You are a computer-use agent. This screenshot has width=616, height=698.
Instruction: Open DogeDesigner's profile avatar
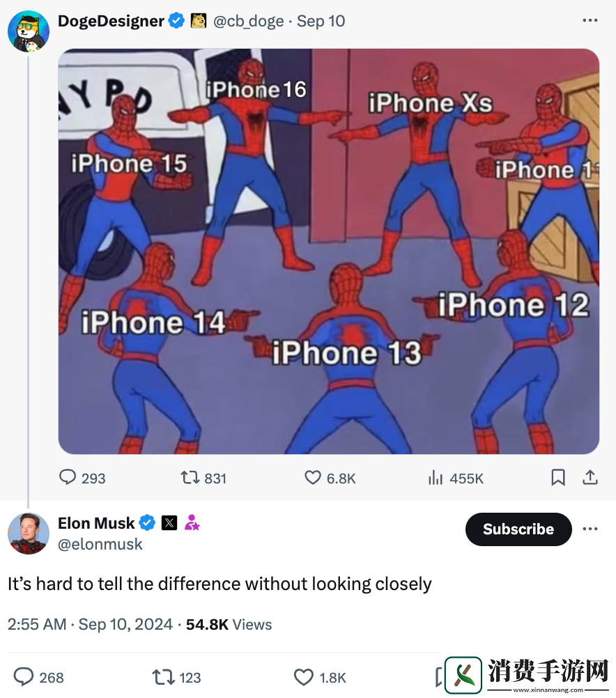[x=28, y=31]
